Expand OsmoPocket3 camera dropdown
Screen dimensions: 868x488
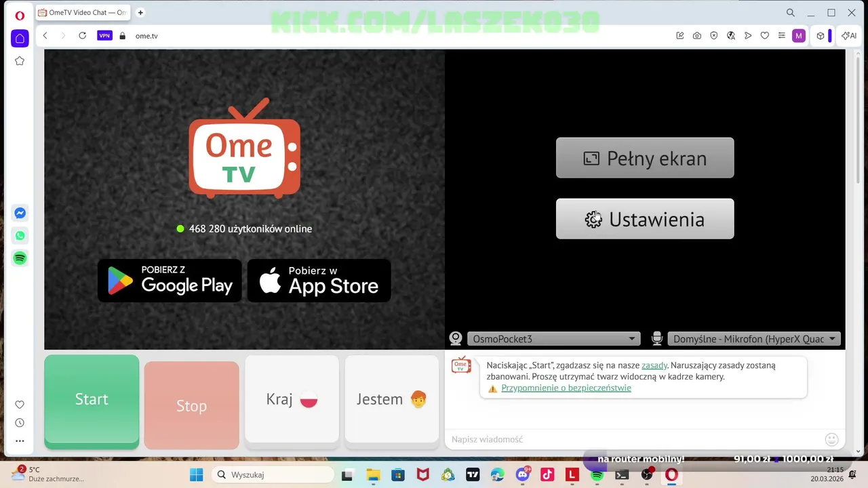pos(553,339)
